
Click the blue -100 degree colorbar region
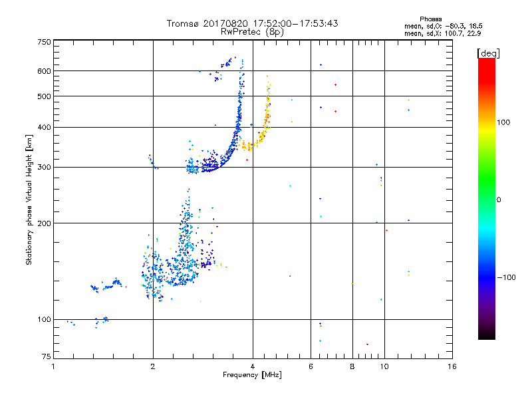click(487, 277)
